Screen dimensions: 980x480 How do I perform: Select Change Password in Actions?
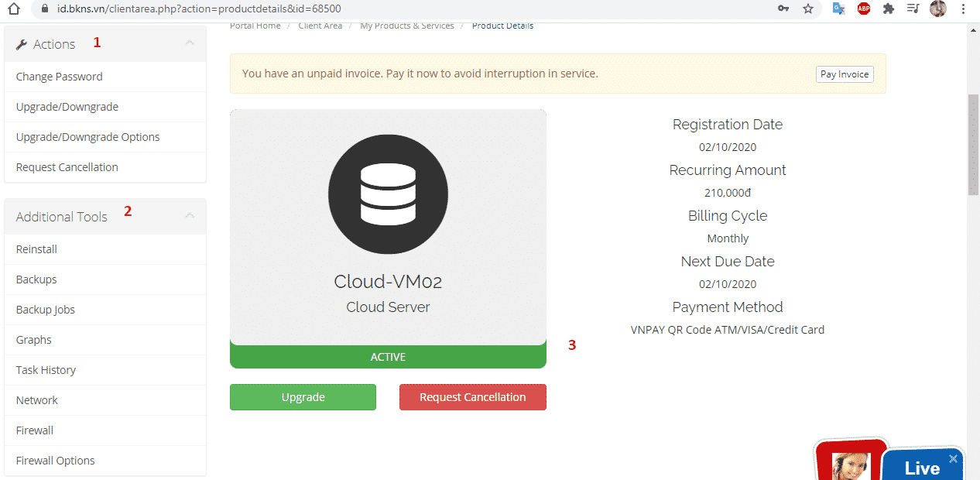pos(59,77)
